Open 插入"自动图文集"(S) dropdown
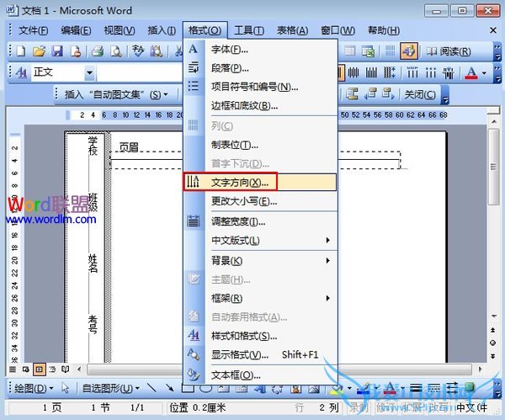Viewport: 505px width, 420px height. 116,95
